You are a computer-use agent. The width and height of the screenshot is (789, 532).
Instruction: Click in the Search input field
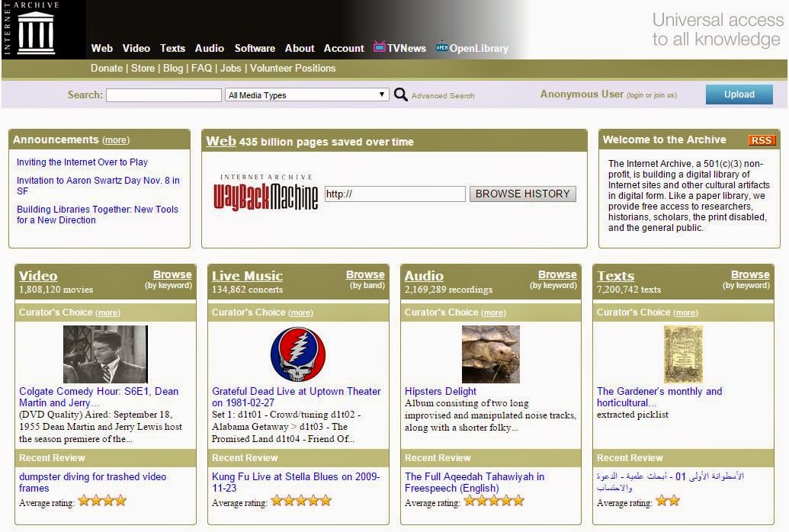pos(164,95)
